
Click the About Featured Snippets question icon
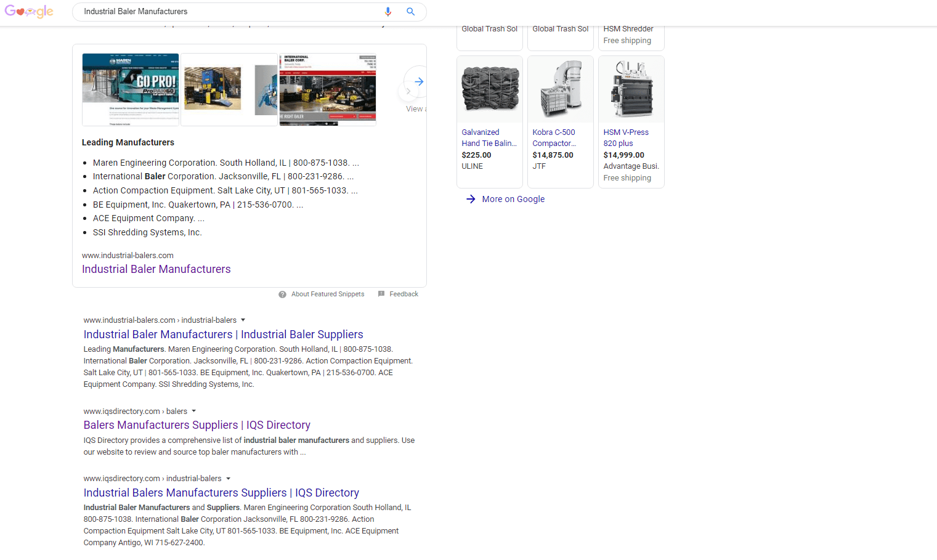pyautogui.click(x=282, y=294)
